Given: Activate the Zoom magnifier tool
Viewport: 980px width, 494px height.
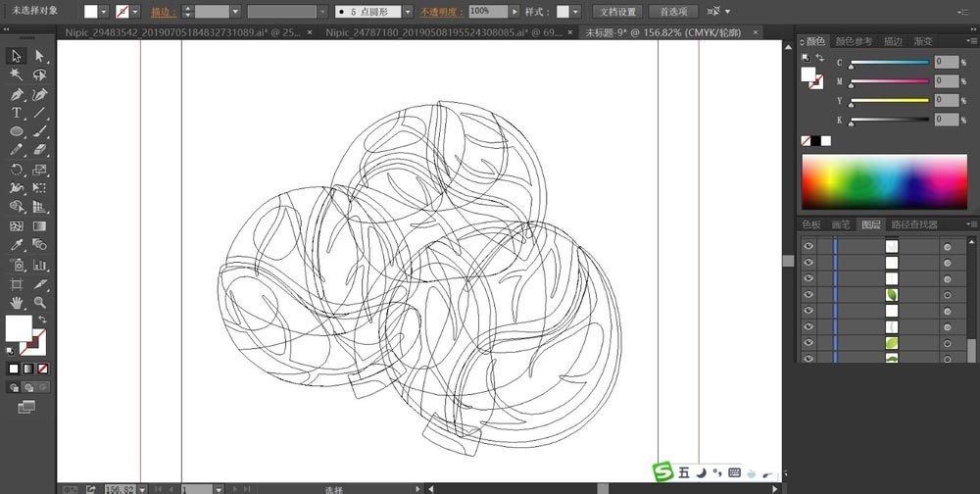Looking at the screenshot, I should 40,303.
